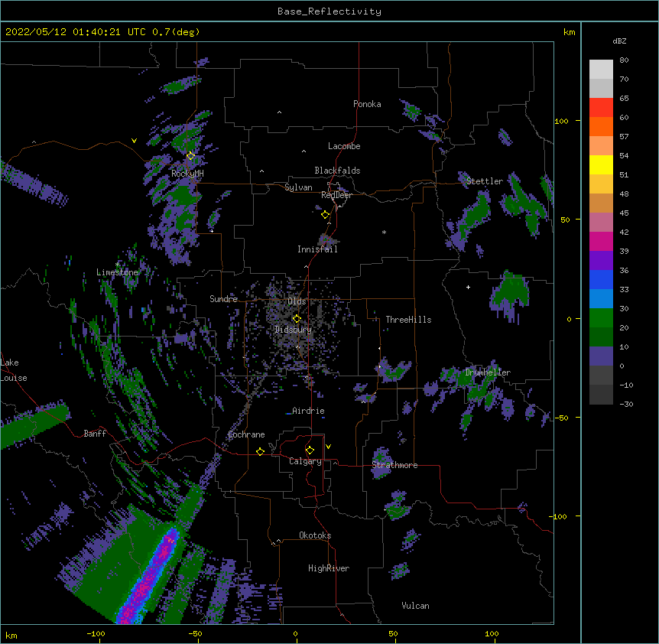
Task: Click the yellow V marker right of Calgary diamond
Action: 328,447
